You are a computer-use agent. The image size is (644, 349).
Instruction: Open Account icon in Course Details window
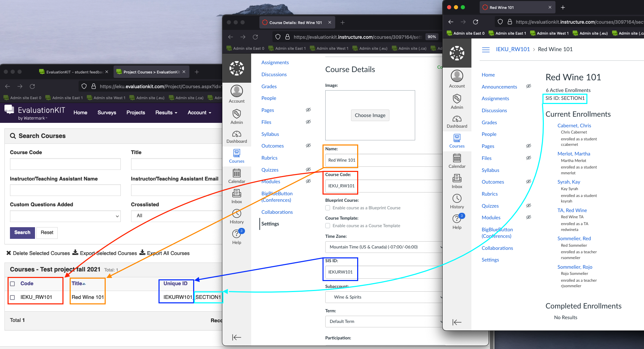[x=237, y=94]
